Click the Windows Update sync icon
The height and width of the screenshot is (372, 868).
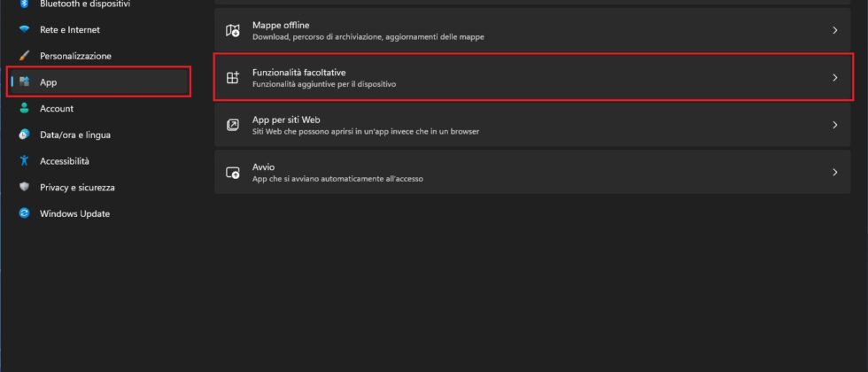pos(24,213)
